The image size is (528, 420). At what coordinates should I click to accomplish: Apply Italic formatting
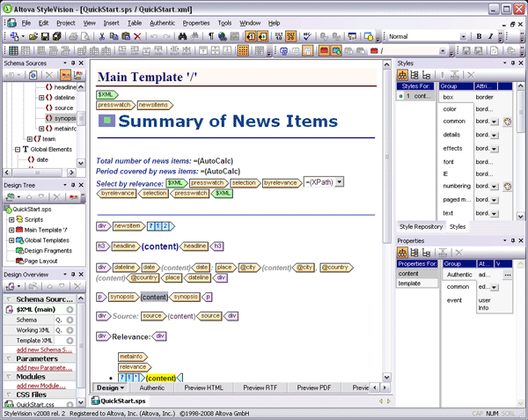click(490, 36)
